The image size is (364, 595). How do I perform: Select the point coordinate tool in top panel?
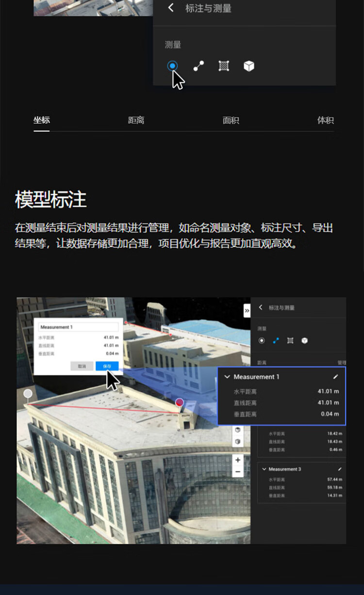172,66
